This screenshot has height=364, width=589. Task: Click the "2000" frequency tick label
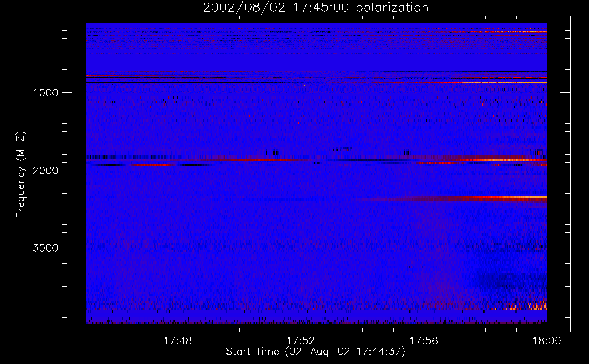(46, 170)
